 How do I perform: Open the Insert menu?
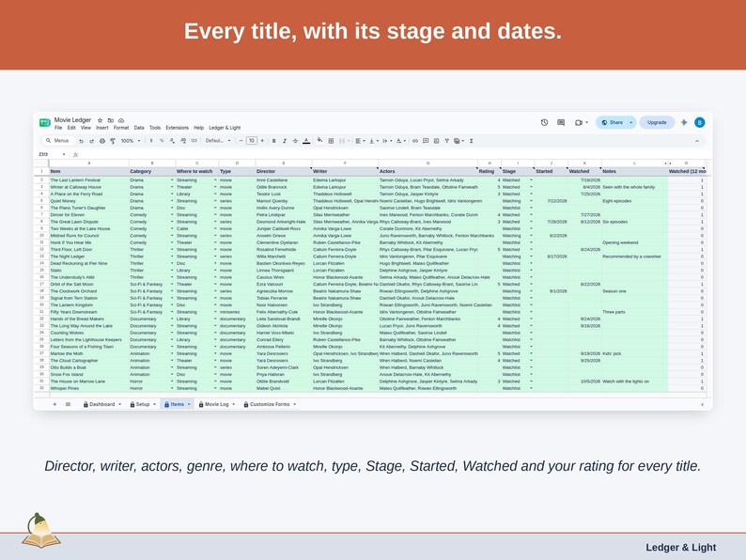[102, 128]
